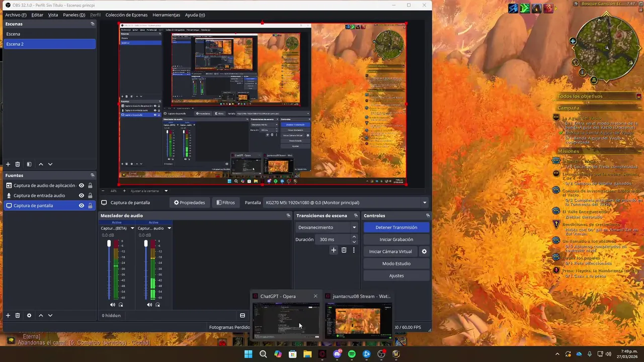644x362 pixels.
Task: Open source properties gear in Fuentes toolbar
Action: pos(29,315)
